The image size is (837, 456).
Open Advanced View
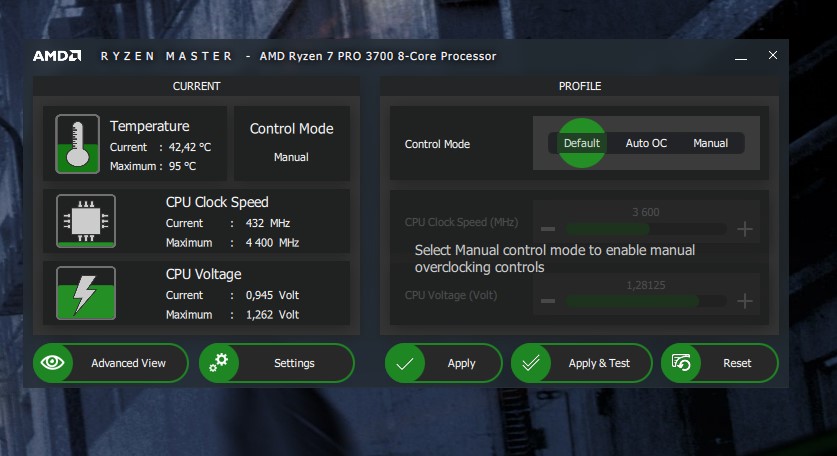111,363
